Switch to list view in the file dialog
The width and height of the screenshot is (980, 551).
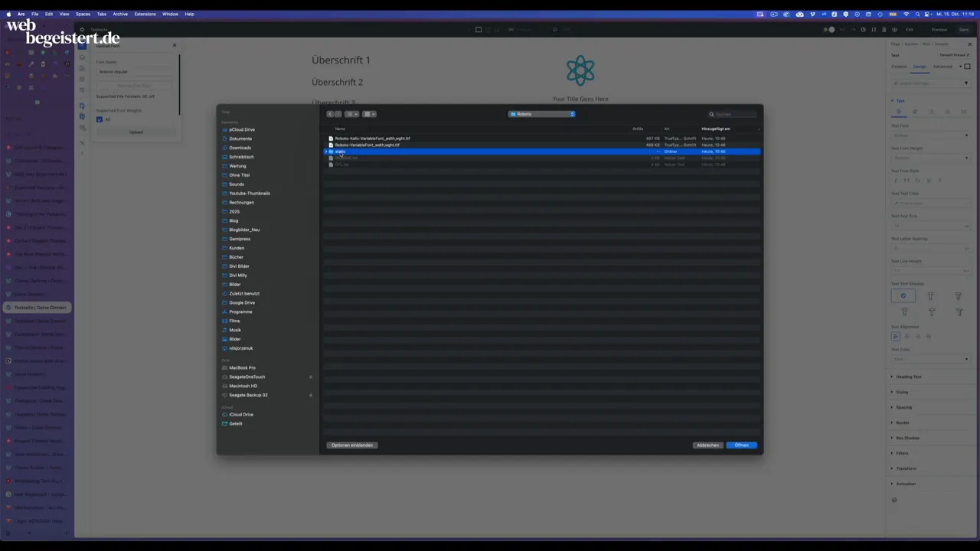pos(353,114)
